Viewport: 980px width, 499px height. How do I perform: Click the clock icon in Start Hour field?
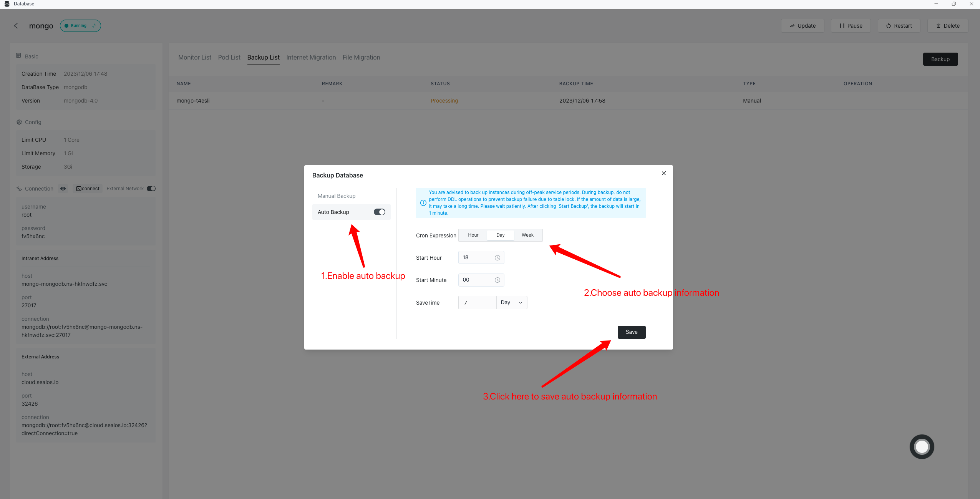click(497, 258)
